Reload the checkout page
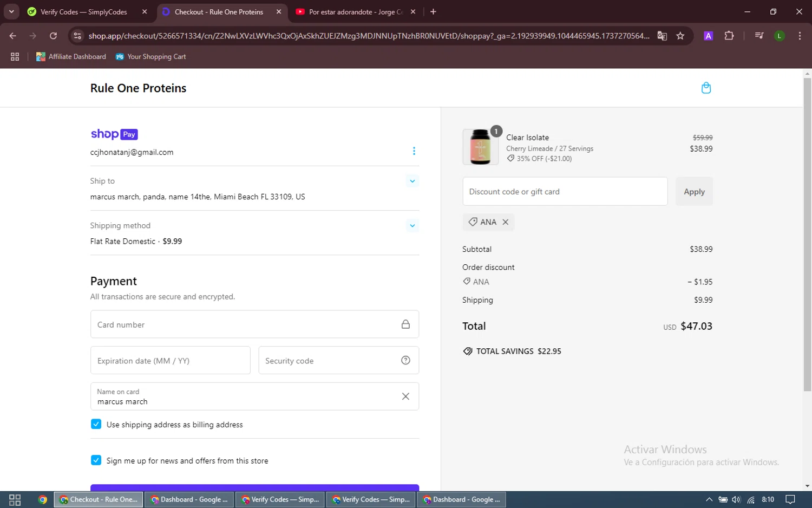This screenshot has width=812, height=508. click(x=53, y=36)
